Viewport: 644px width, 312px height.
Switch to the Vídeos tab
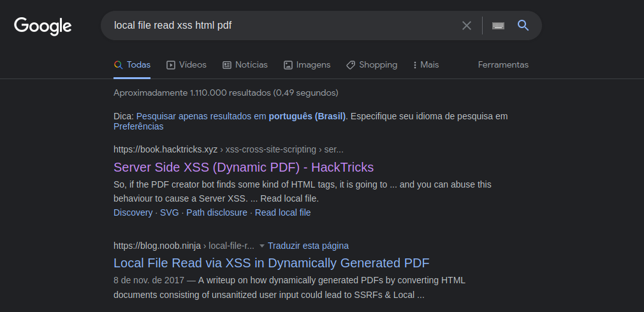point(186,65)
